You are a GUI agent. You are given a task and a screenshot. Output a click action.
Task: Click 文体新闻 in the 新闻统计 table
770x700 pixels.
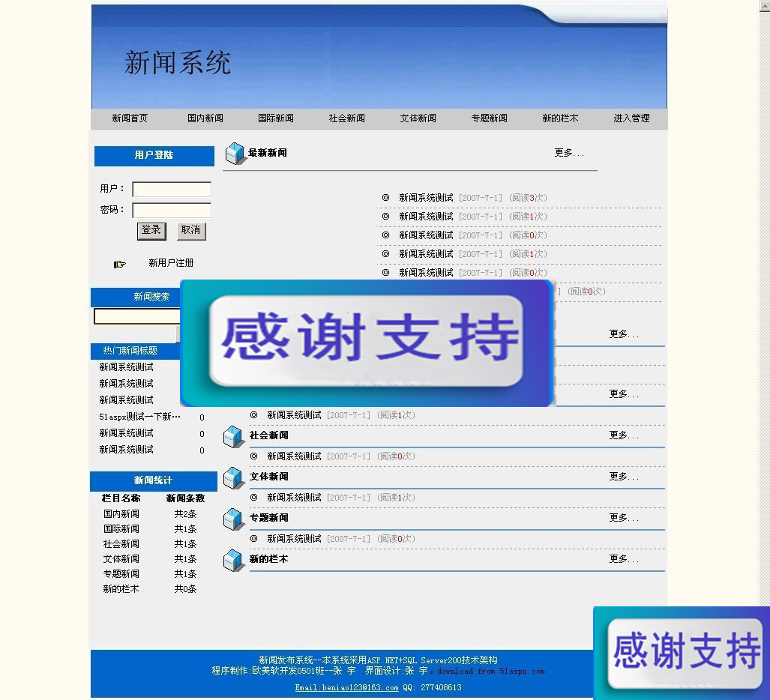[x=121, y=559]
